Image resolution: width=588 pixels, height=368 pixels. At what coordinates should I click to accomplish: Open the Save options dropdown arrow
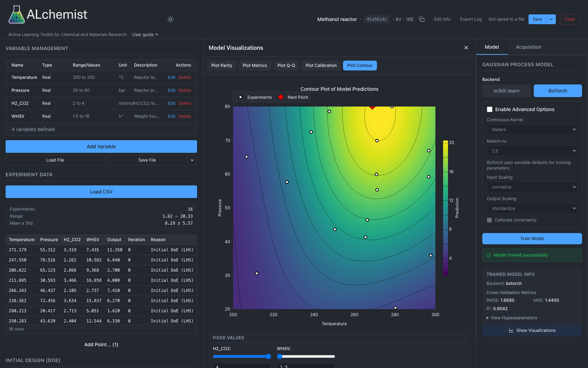click(551, 19)
